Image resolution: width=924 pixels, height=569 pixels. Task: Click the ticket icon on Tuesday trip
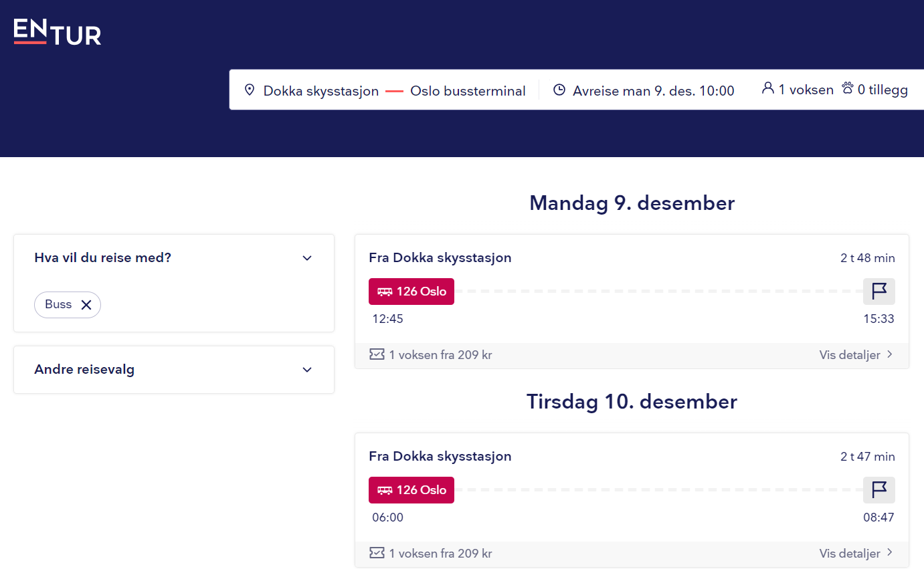pyautogui.click(x=377, y=553)
